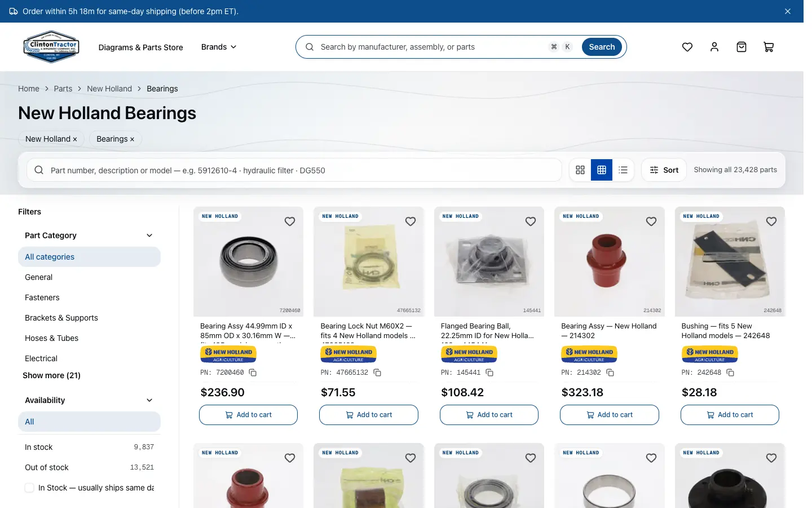Copy part number 145441
The image size is (812, 508).
coord(489,373)
